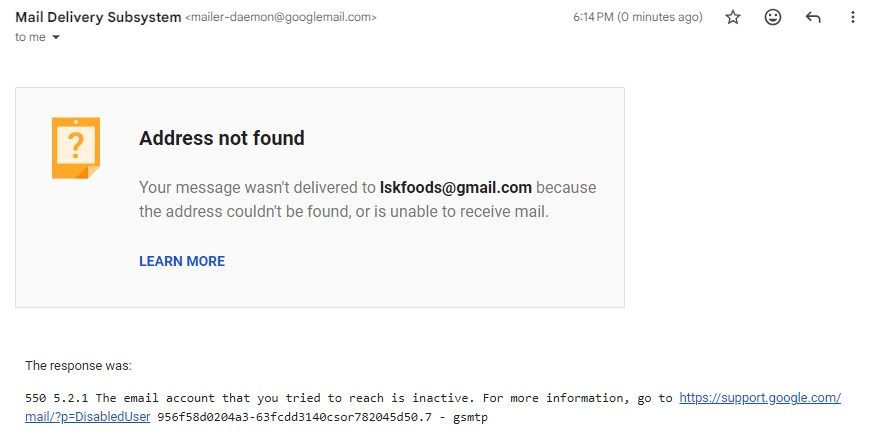Click the sender name Mail Delivery Subsystem
This screenshot has height=442, width=873.
[98, 17]
